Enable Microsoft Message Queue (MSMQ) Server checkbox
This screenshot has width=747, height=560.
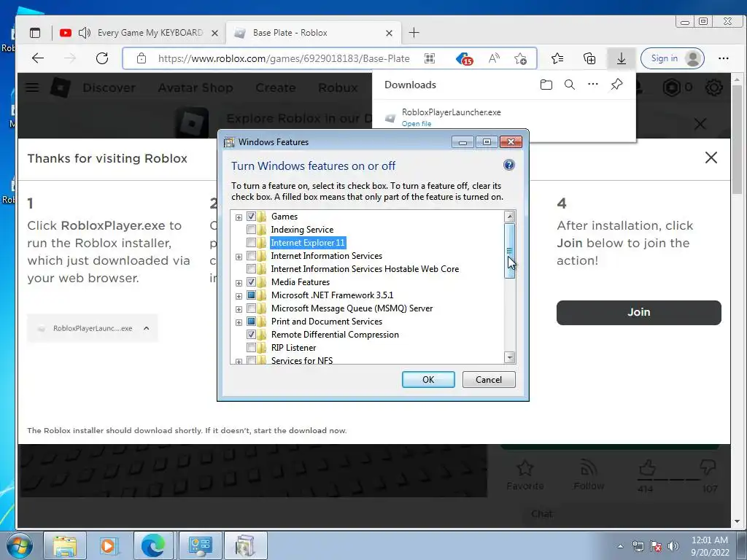(x=251, y=308)
